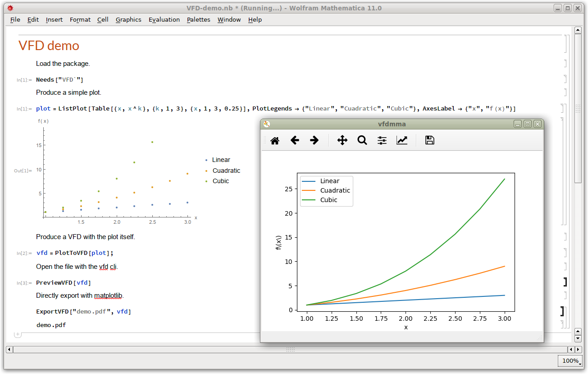Image resolution: width=588 pixels, height=374 pixels.
Task: Select the ExportVFD cell bracket
Action: pos(562,311)
